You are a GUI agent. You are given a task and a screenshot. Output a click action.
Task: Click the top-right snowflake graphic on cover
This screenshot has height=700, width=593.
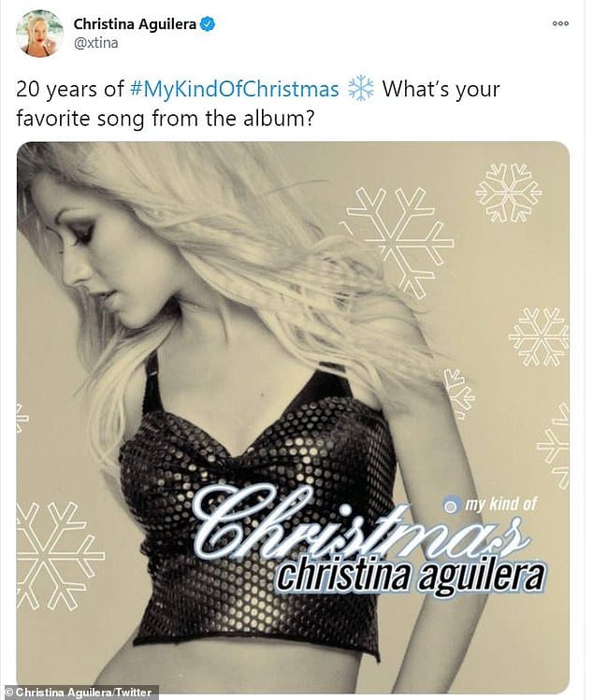[x=509, y=193]
